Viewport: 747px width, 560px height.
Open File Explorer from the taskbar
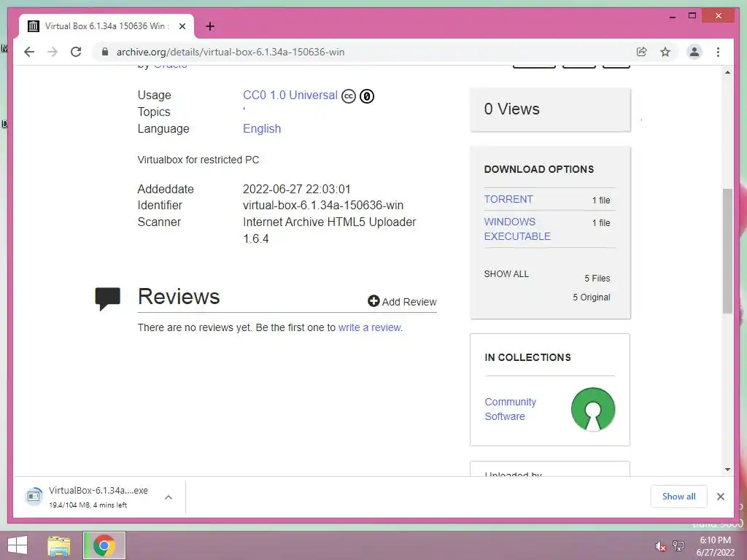pyautogui.click(x=58, y=545)
